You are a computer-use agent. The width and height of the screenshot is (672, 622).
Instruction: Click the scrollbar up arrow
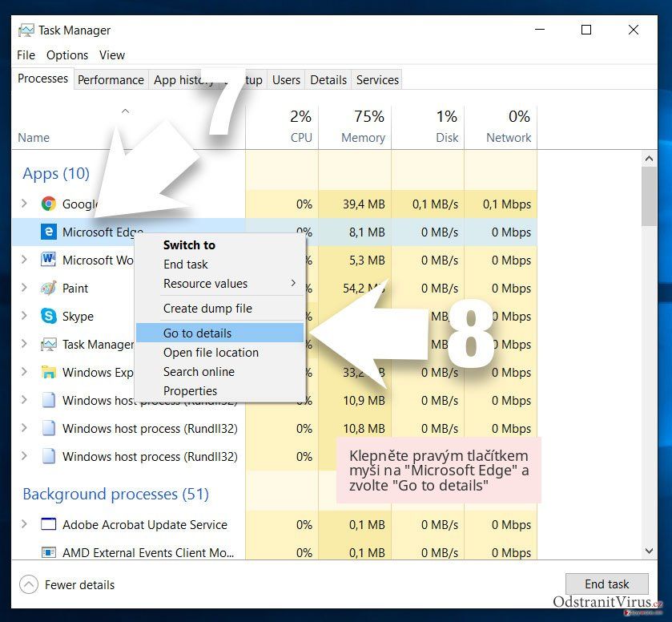coord(649,158)
